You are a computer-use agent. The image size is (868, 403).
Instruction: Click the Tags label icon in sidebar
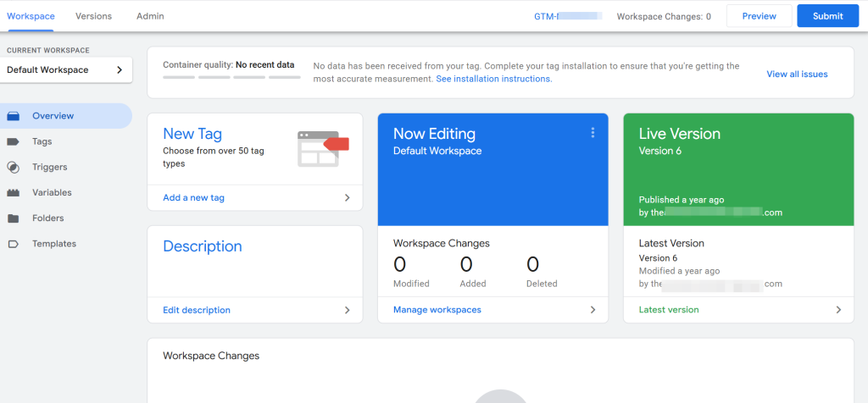tap(14, 141)
